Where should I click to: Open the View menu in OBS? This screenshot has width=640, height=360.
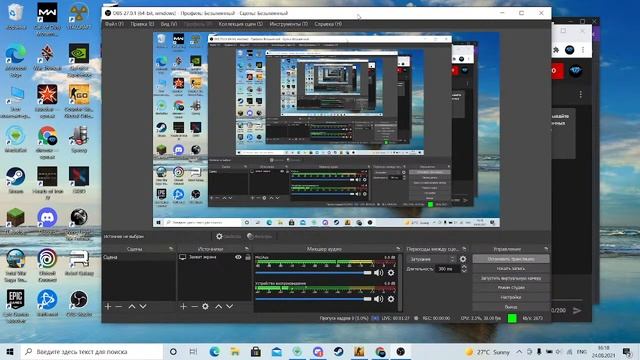pos(169,24)
